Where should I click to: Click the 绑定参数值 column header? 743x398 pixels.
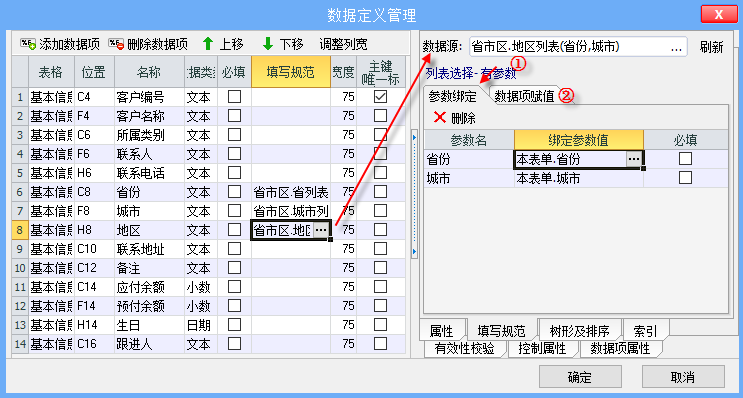click(x=579, y=140)
